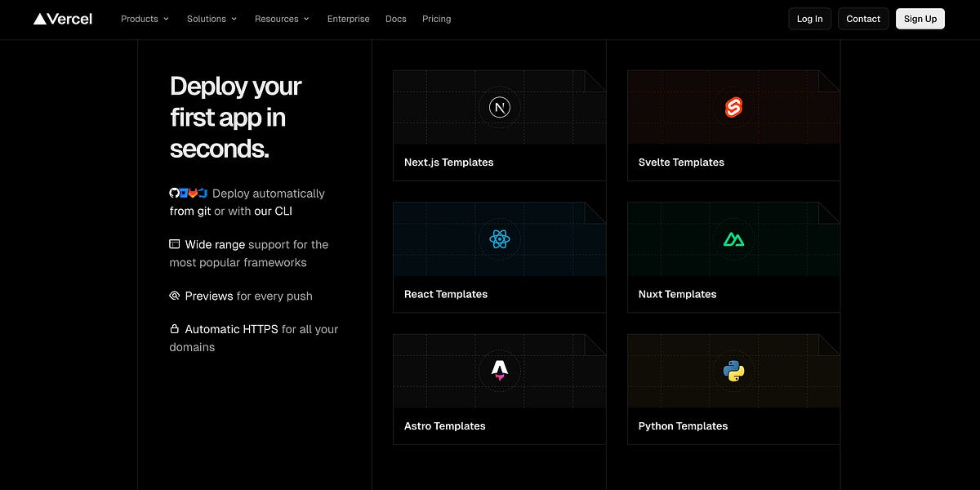Click the Previews eye icon
The height and width of the screenshot is (490, 980).
pos(173,296)
